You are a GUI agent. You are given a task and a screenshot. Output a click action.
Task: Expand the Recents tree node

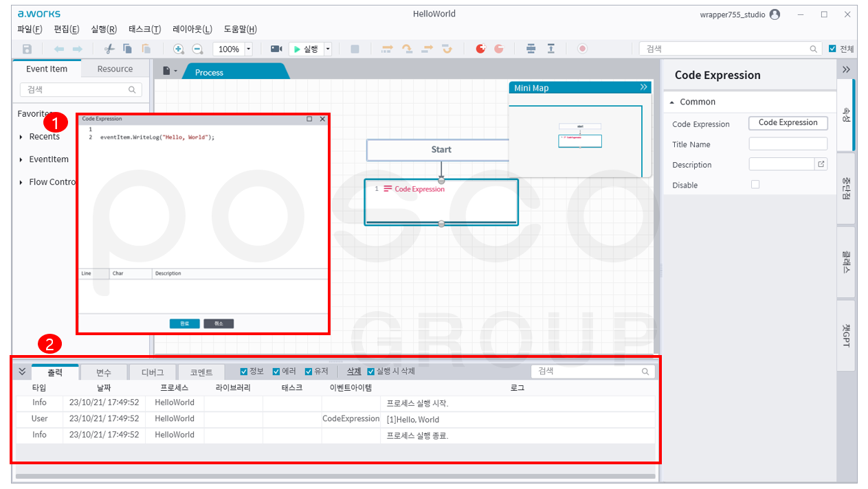click(21, 137)
